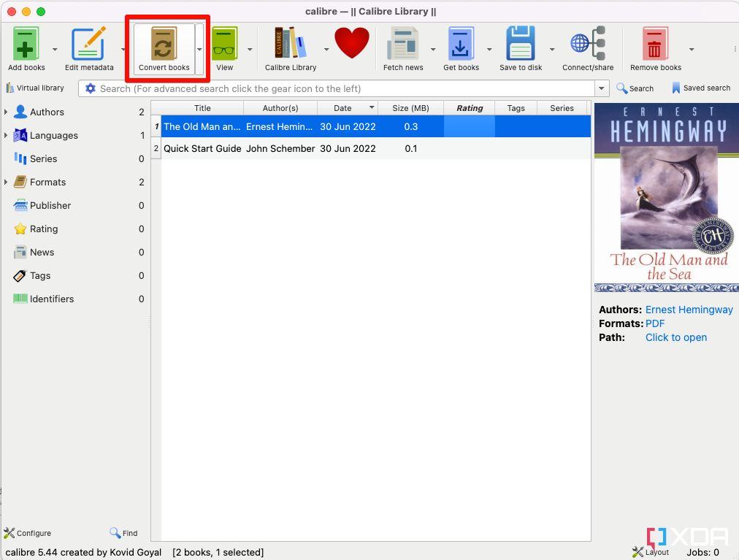The height and width of the screenshot is (560, 739).
Task: Click the Add books icon
Action: 26,43
